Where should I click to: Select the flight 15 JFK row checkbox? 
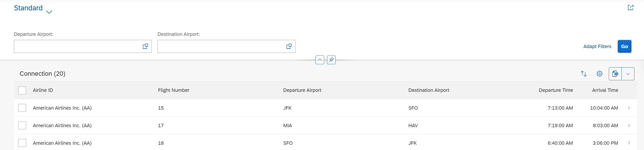click(x=22, y=108)
